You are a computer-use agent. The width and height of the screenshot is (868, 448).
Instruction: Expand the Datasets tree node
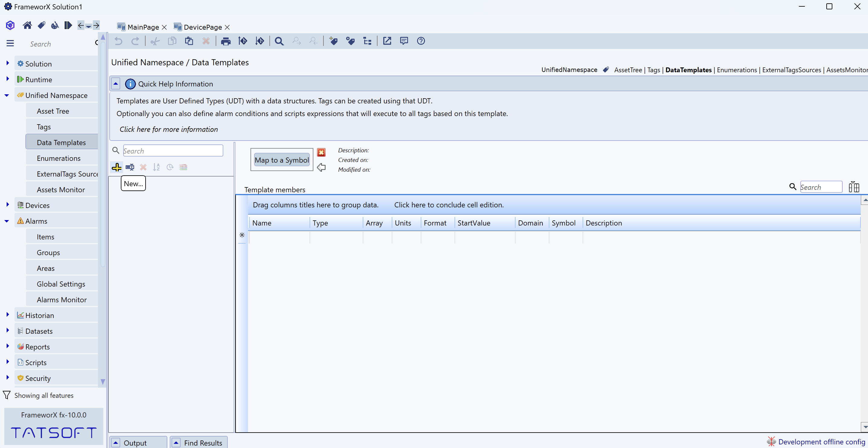click(8, 330)
